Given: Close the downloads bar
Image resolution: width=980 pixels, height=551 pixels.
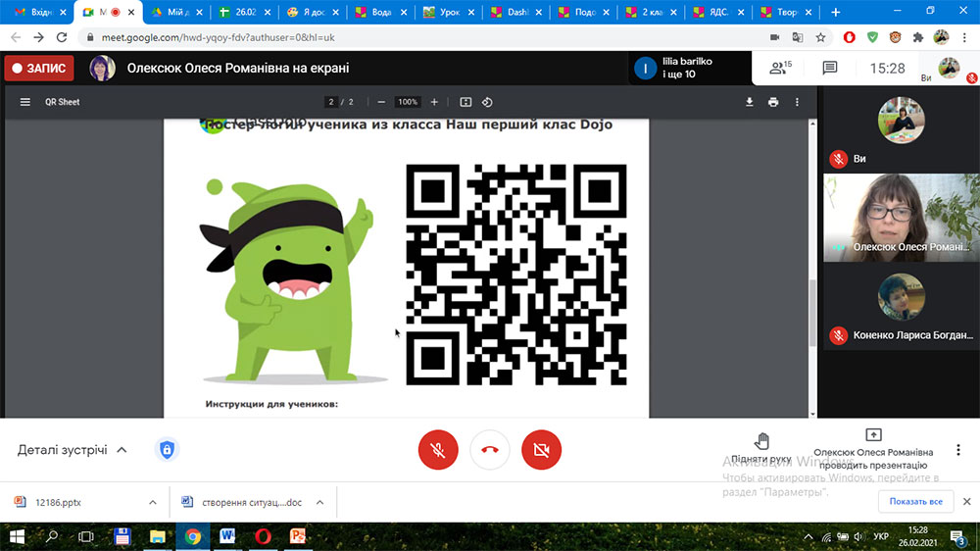Looking at the screenshot, I should [x=967, y=502].
